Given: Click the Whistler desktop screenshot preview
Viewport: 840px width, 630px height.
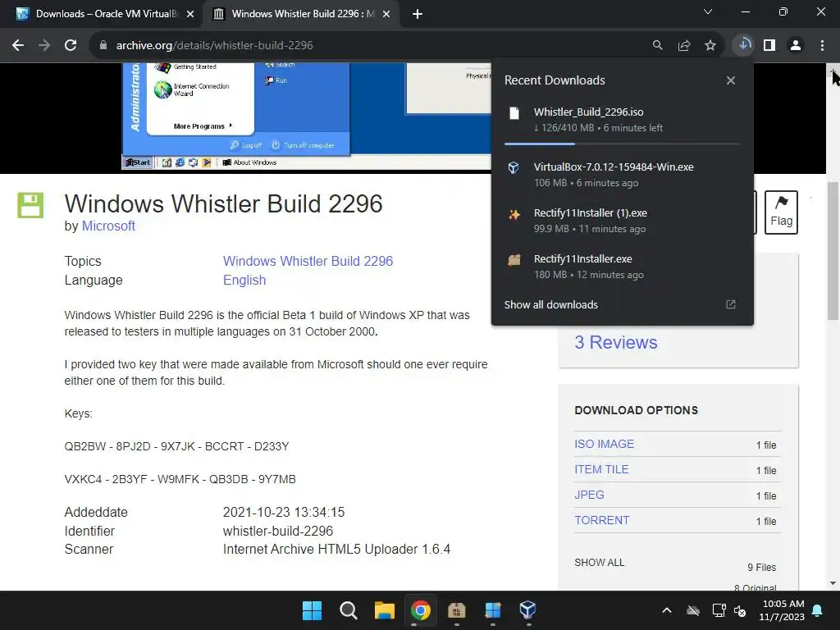Looking at the screenshot, I should point(307,116).
